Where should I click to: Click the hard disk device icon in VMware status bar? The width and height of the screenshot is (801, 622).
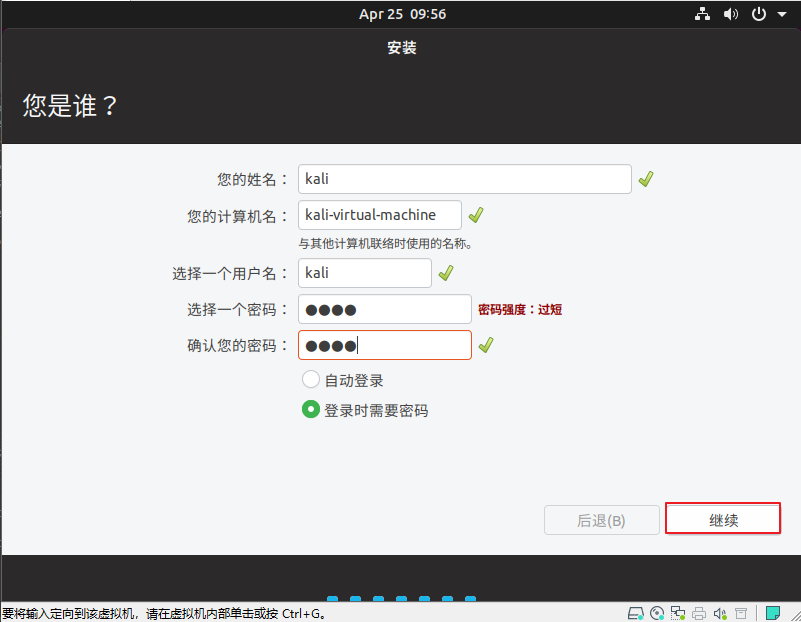(x=635, y=613)
